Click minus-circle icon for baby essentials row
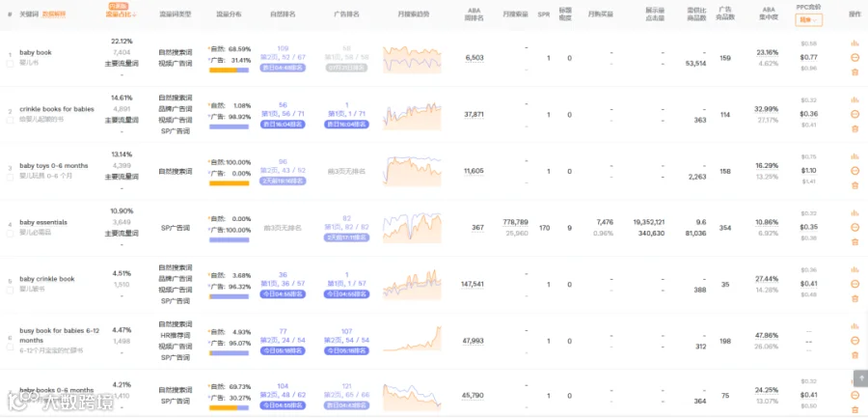 click(x=854, y=227)
